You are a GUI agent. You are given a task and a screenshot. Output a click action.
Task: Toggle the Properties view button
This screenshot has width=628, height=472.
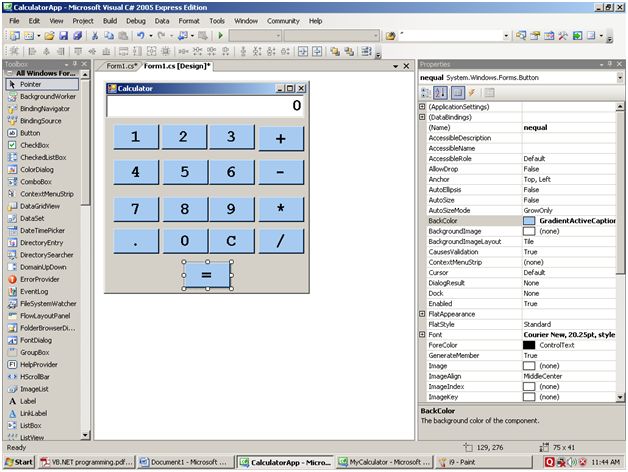(x=457, y=93)
